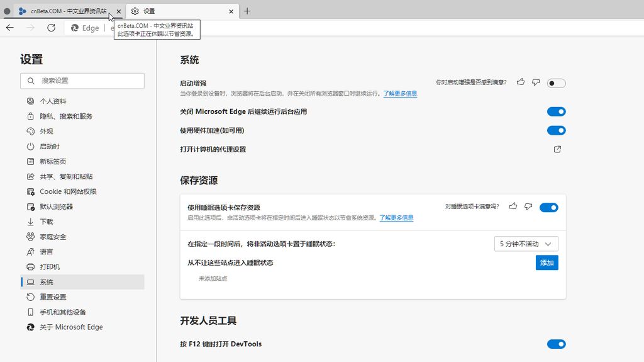Turn off F12 DevTools toggle
Screen dimensions: 644x362
coord(556,344)
